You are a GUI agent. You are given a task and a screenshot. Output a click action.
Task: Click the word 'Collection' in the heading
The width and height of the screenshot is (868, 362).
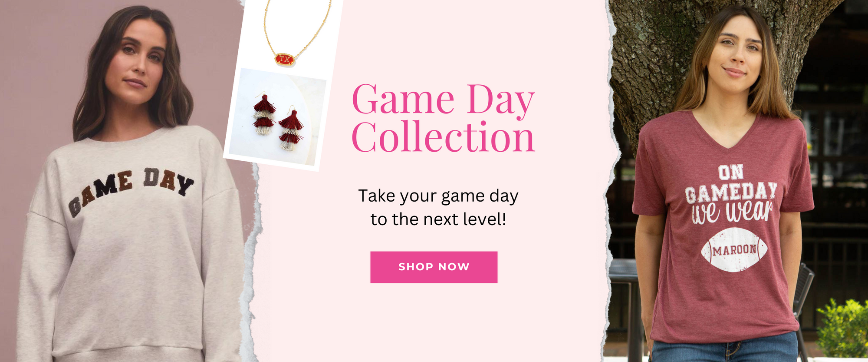[443, 137]
